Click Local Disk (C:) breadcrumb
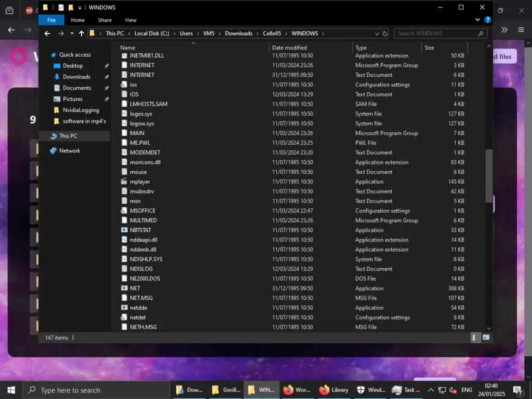Image resolution: width=532 pixels, height=399 pixels. pyautogui.click(x=151, y=34)
